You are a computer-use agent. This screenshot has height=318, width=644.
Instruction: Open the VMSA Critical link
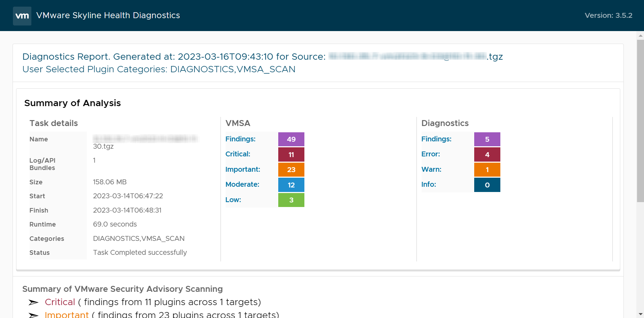tap(238, 154)
